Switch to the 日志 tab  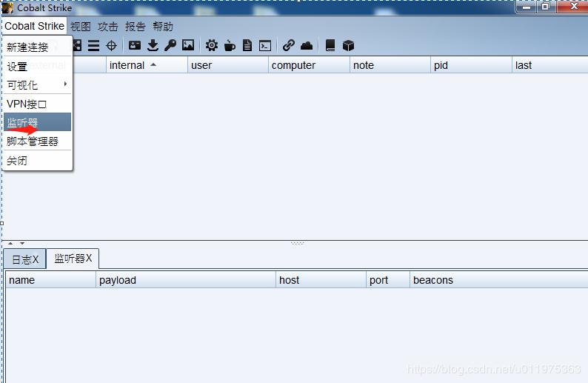(x=24, y=259)
